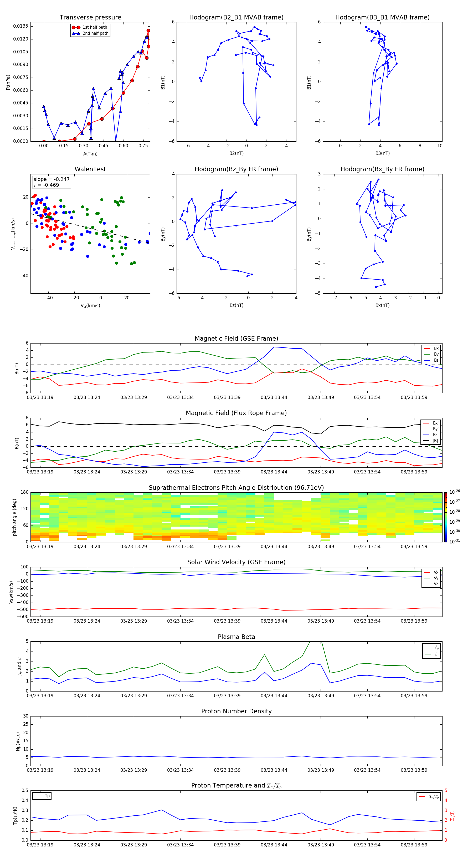This screenshot has height=868, width=473.
Task: Click the 'WalenTest' plot title
Action: (x=90, y=169)
